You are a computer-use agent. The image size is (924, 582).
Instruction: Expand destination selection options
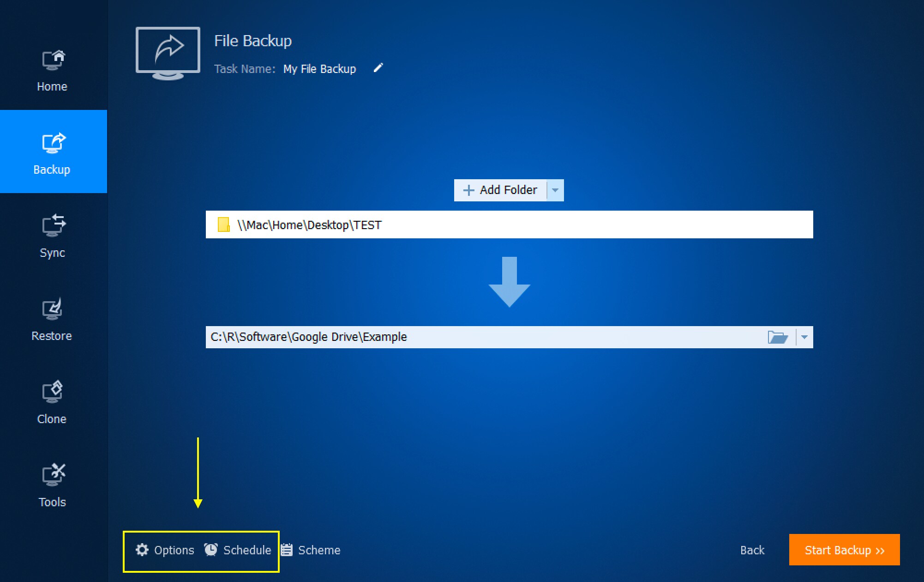pos(804,337)
